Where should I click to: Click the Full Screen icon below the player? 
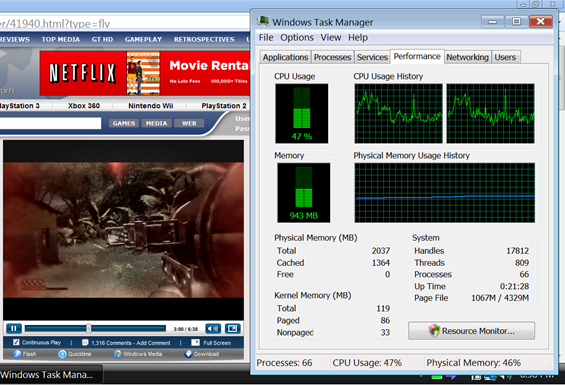[x=195, y=342]
